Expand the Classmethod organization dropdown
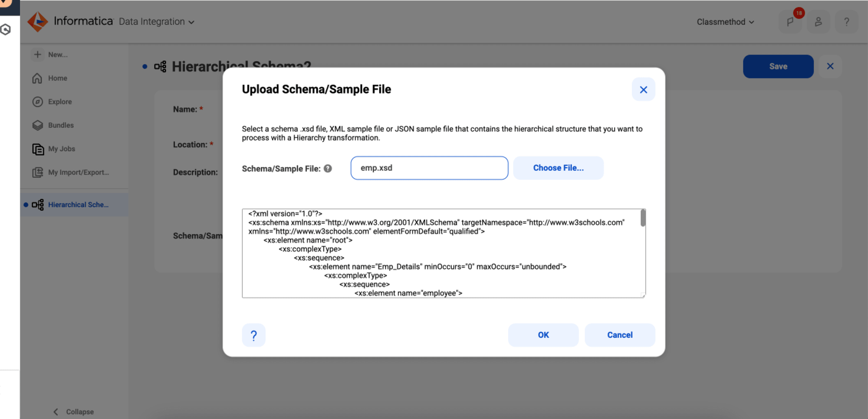 pyautogui.click(x=725, y=22)
